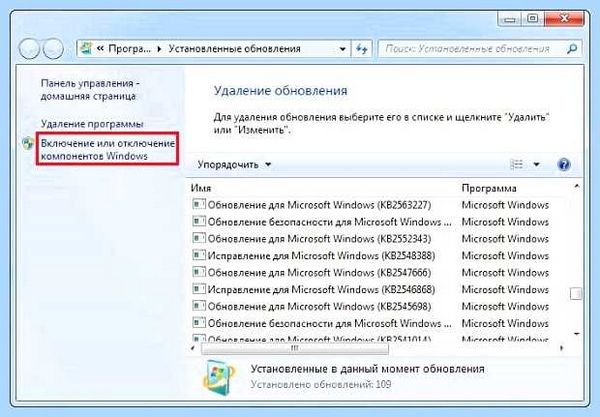Click the Програ... breadcrumb segment
600x417 pixels.
pos(129,49)
